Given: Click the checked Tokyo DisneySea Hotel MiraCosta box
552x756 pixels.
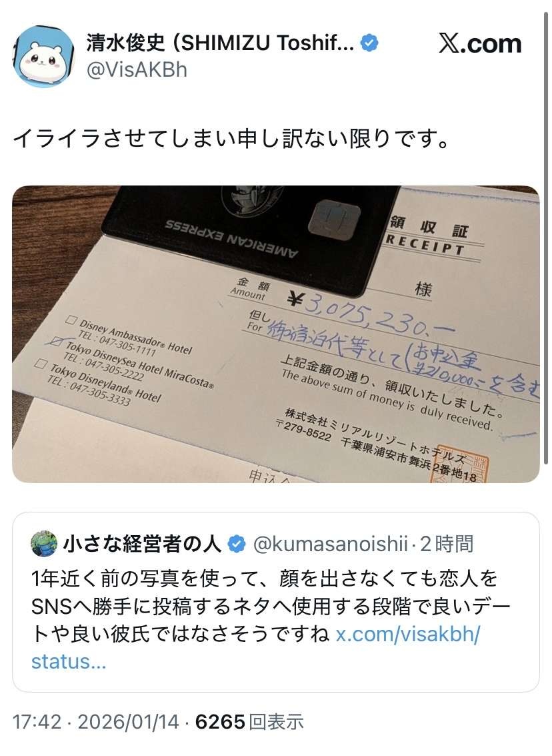Looking at the screenshot, I should (57, 342).
